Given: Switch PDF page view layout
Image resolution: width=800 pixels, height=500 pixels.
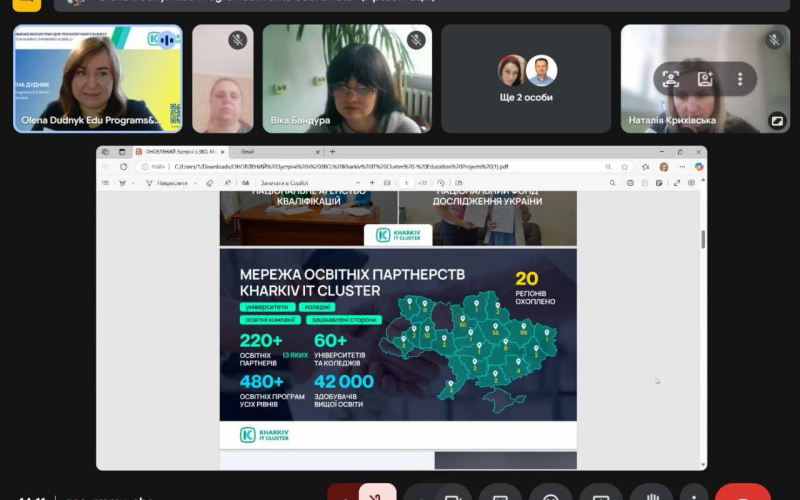Looking at the screenshot, I should 459,183.
